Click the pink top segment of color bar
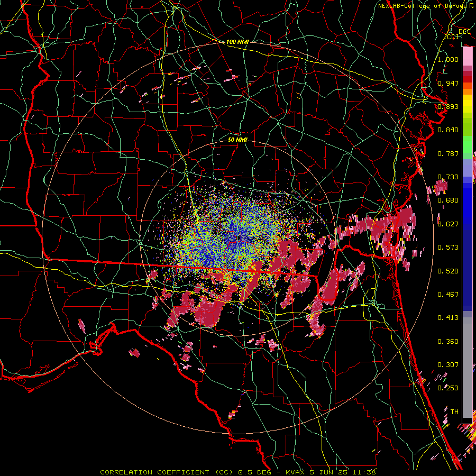This screenshot has height=476, width=476. coord(467,57)
